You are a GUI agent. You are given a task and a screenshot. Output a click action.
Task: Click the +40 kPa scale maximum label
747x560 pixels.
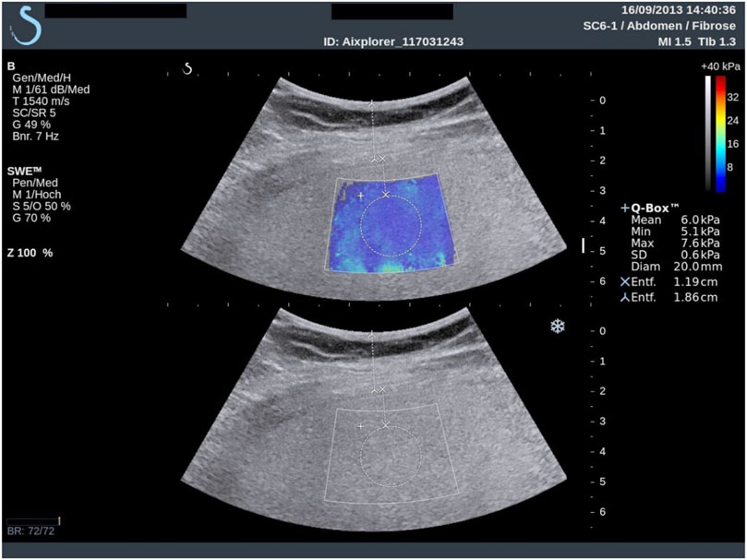pos(720,66)
